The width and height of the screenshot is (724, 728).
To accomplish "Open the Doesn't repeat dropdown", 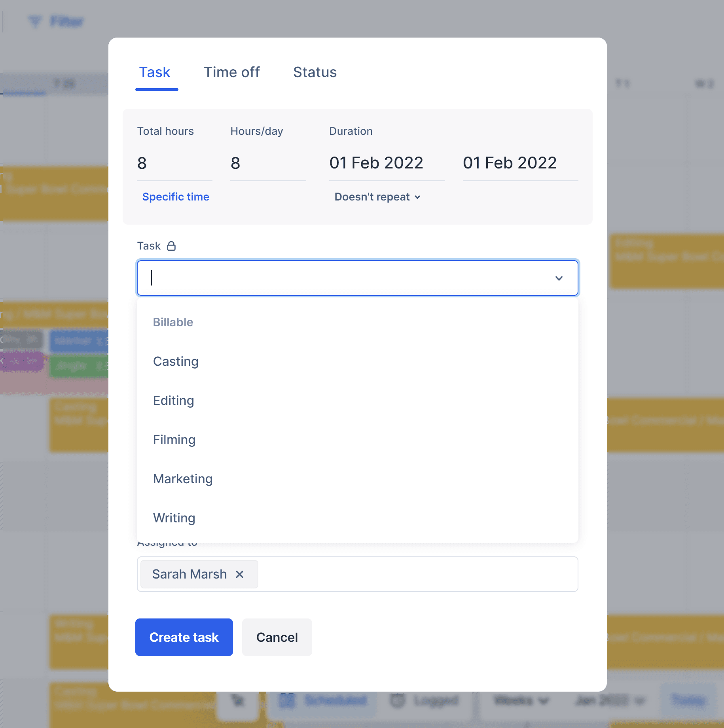I will coord(377,197).
